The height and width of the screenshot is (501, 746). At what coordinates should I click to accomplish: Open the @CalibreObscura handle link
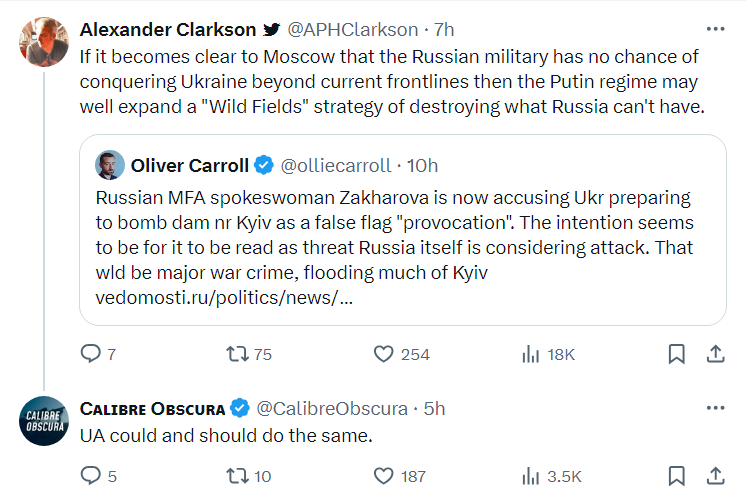(332, 408)
